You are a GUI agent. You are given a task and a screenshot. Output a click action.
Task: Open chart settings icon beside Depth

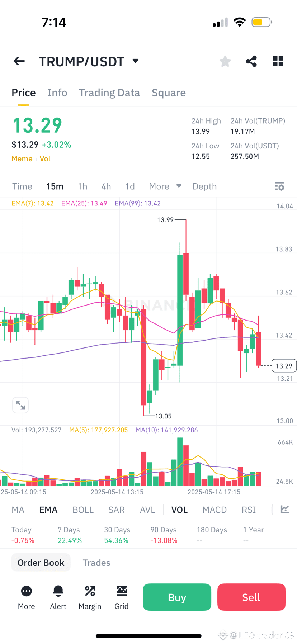click(279, 186)
